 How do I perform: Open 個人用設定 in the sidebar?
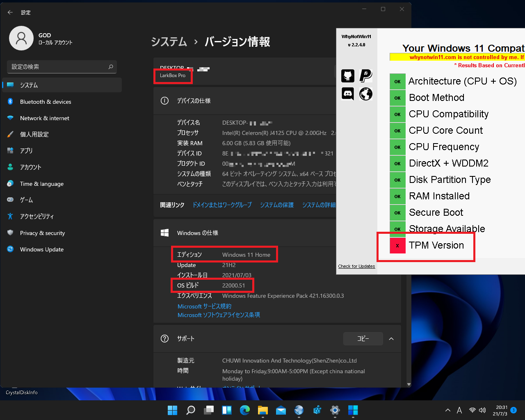click(x=62, y=135)
